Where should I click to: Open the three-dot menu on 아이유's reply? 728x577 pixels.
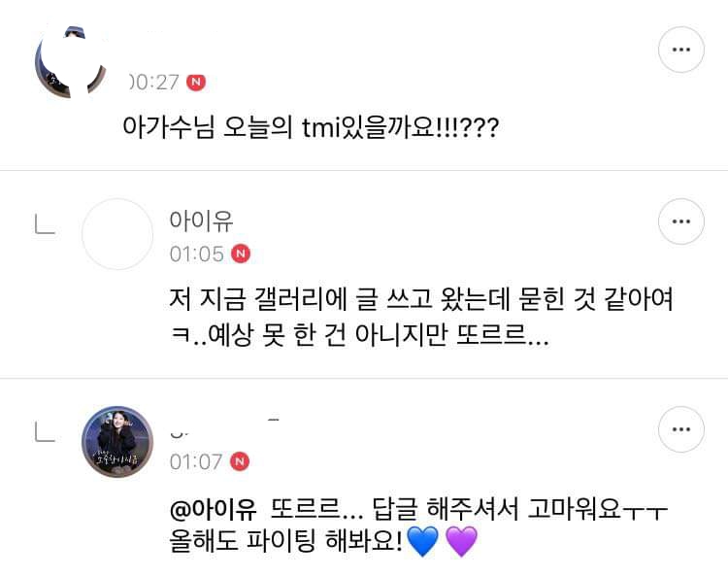click(680, 223)
